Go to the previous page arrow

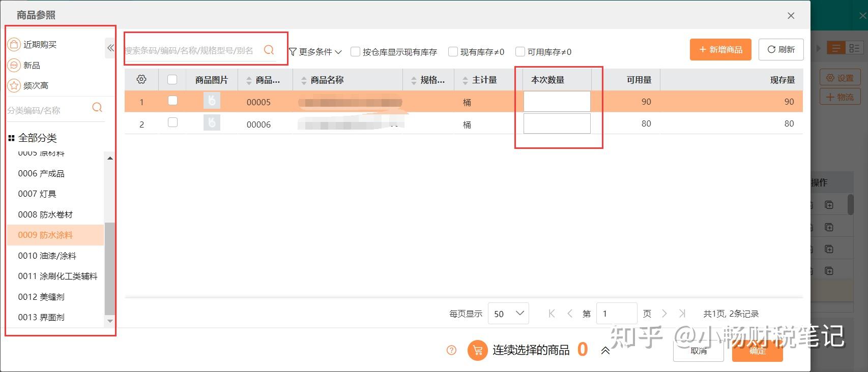[x=570, y=314]
